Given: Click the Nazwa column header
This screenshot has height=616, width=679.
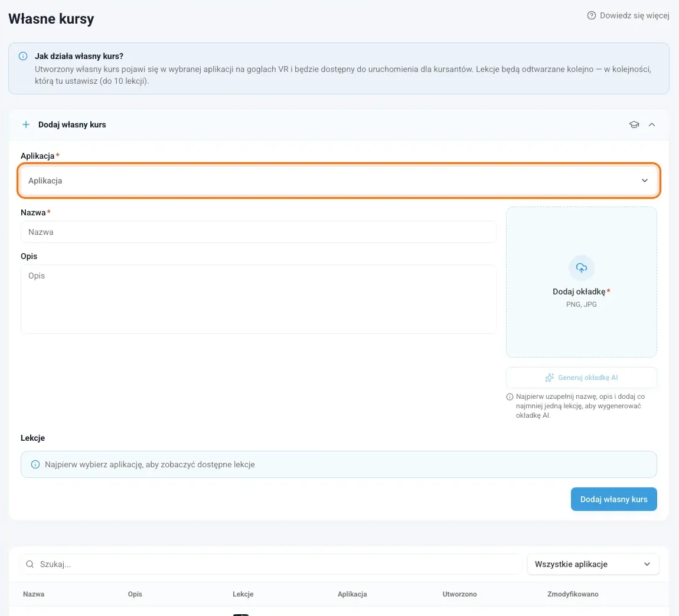Looking at the screenshot, I should tap(34, 594).
